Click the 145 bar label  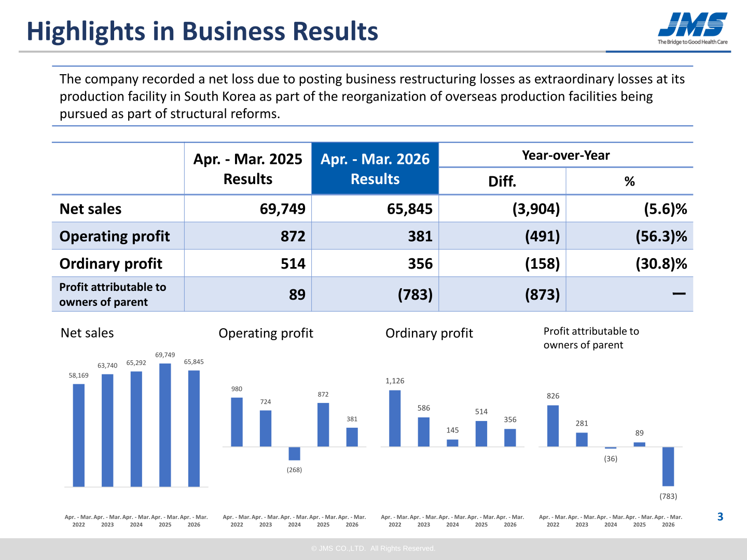point(452,430)
